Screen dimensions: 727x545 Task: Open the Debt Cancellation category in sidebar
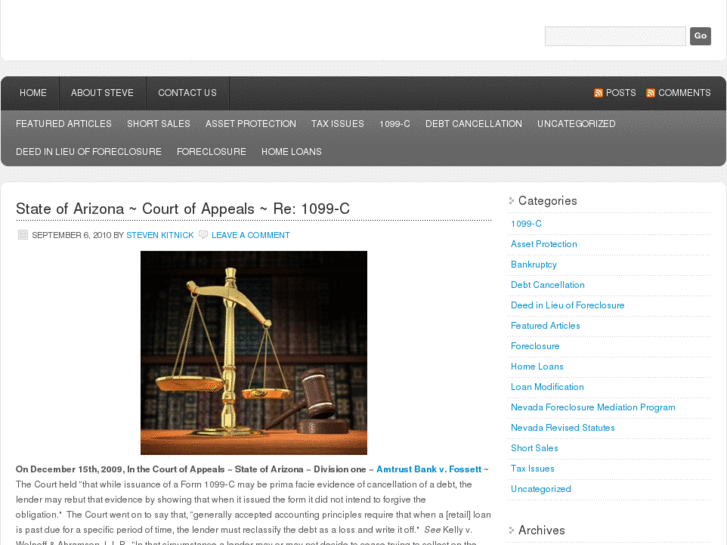pyautogui.click(x=548, y=285)
